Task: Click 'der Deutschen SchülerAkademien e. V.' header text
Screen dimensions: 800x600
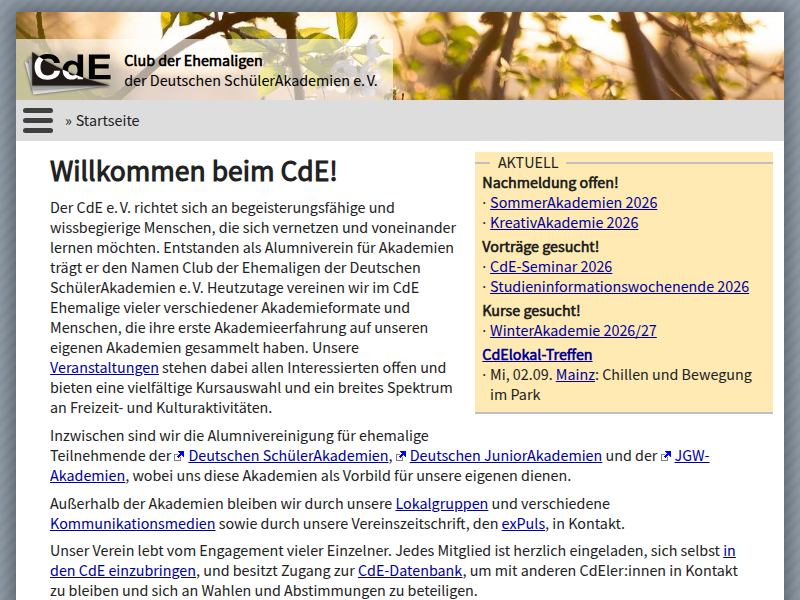Action: [251, 81]
